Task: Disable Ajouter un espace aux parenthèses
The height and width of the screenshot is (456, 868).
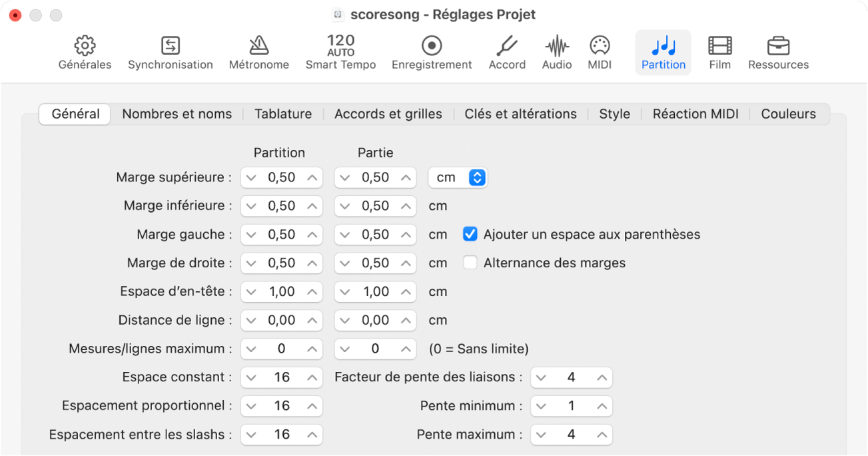Action: 470,234
